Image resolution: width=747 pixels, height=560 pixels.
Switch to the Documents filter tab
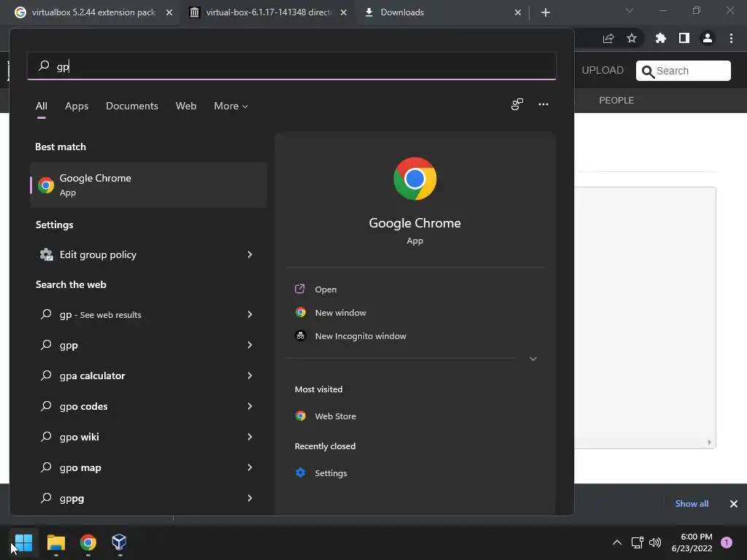(132, 106)
